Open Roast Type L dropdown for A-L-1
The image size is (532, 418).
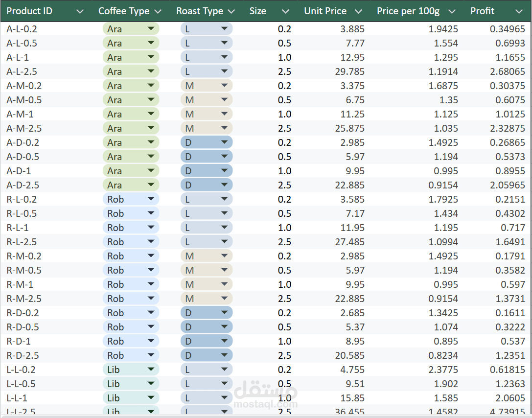pyautogui.click(x=224, y=57)
